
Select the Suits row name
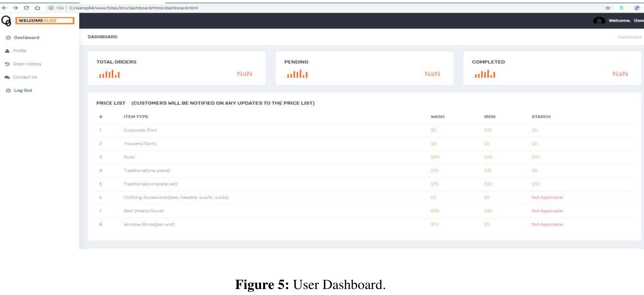[x=129, y=157]
